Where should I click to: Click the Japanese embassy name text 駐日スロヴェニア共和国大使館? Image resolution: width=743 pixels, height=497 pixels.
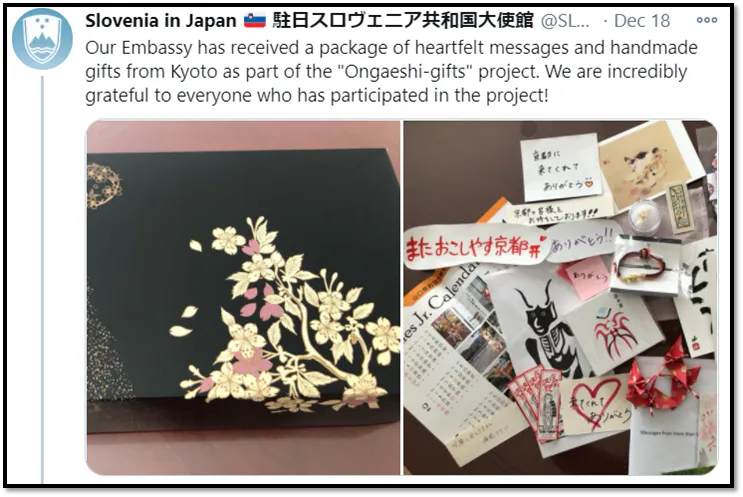tap(403, 20)
